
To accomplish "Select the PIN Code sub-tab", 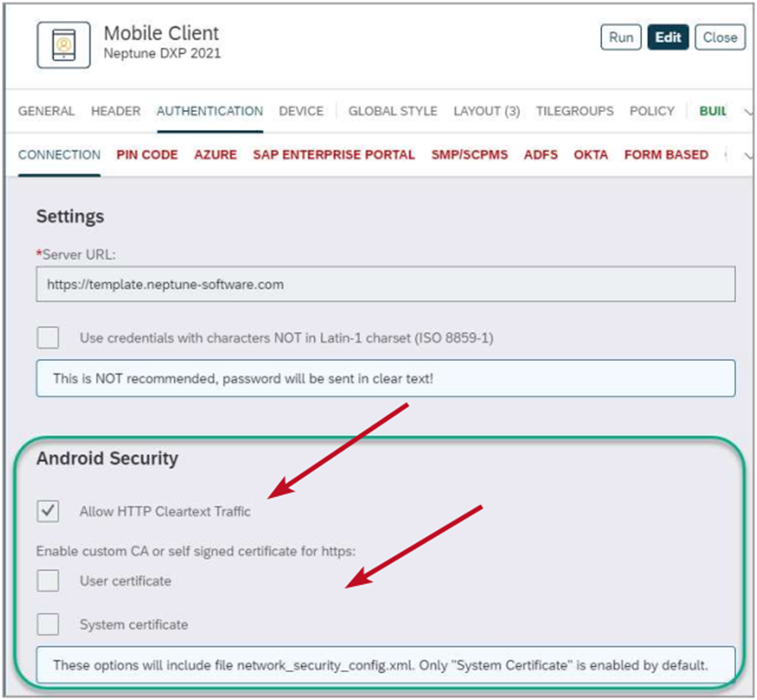I will [147, 155].
